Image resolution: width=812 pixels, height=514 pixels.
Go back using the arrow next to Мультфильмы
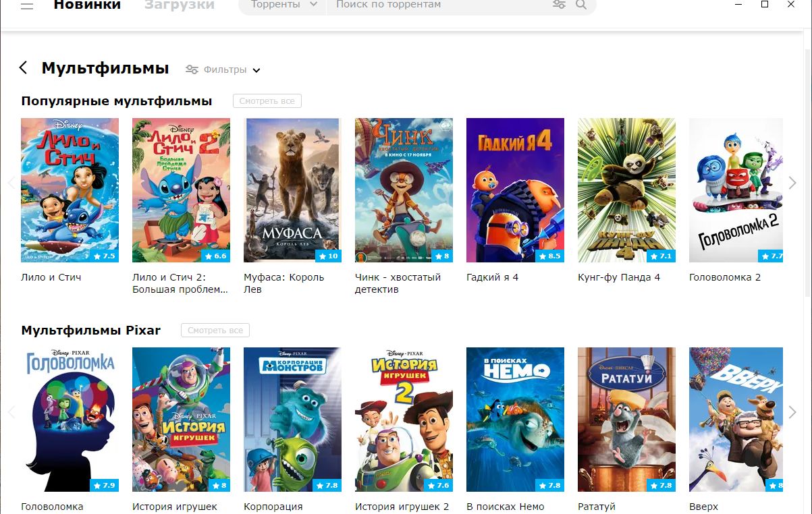coord(24,67)
